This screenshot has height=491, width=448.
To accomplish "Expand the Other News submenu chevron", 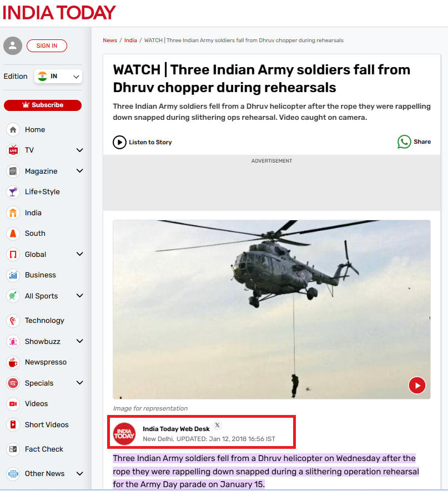I will point(79,474).
